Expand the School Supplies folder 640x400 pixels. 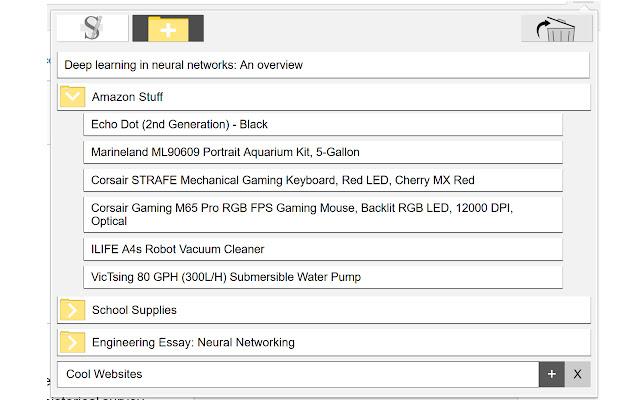point(72,310)
